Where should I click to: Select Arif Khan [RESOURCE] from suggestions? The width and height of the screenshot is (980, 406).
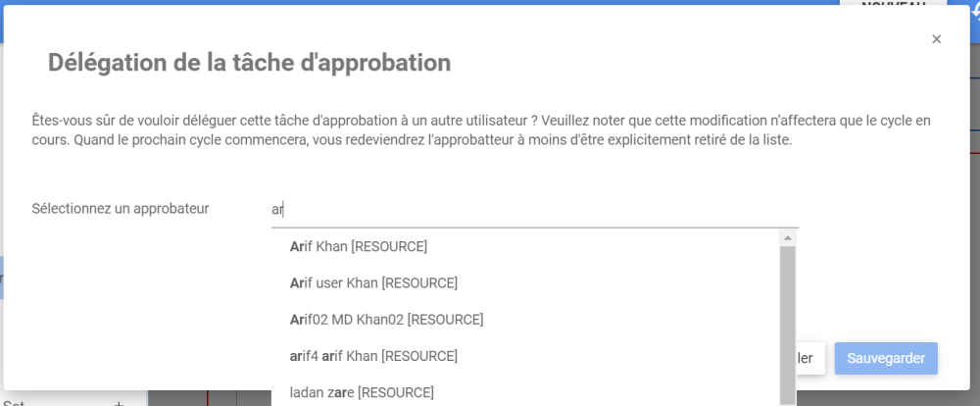click(x=359, y=246)
